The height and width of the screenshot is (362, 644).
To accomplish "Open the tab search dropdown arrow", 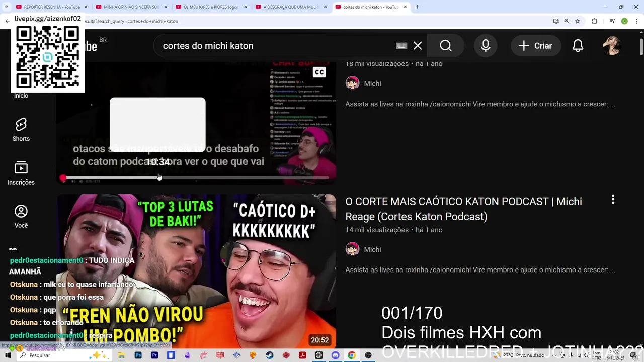I will point(6,7).
